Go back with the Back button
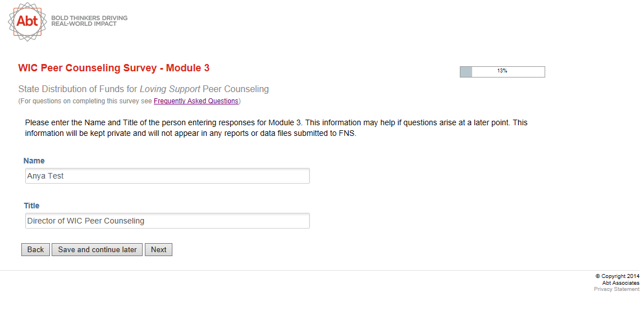 35,250
